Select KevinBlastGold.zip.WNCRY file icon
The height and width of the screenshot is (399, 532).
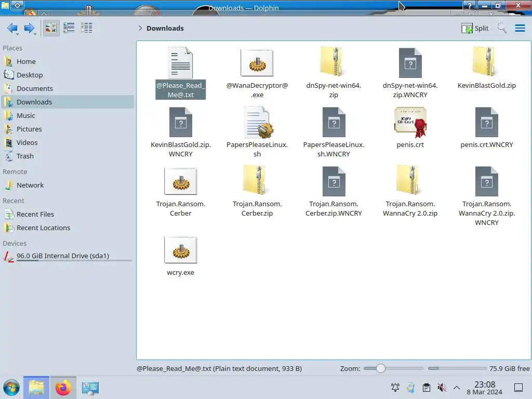coord(180,122)
